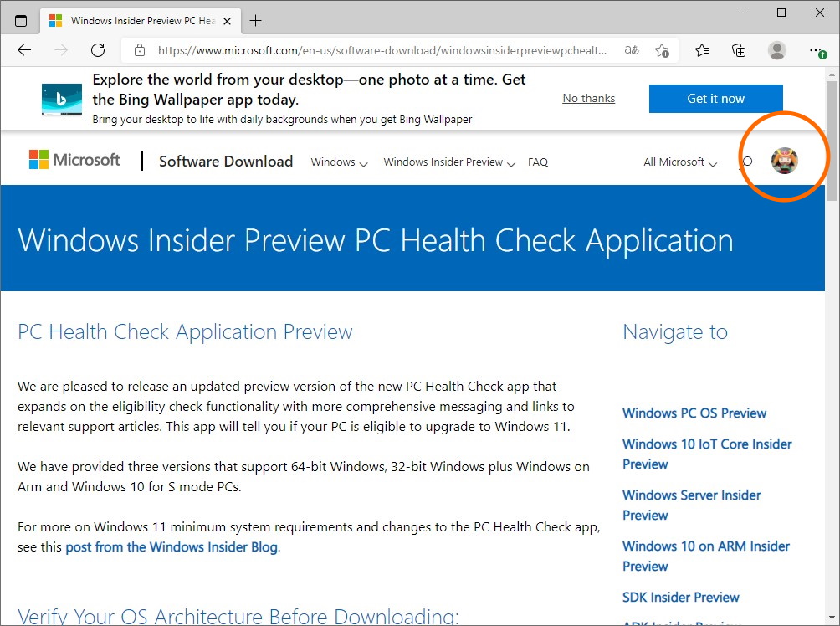Expand the Windows Insider Preview dropdown

(x=448, y=162)
